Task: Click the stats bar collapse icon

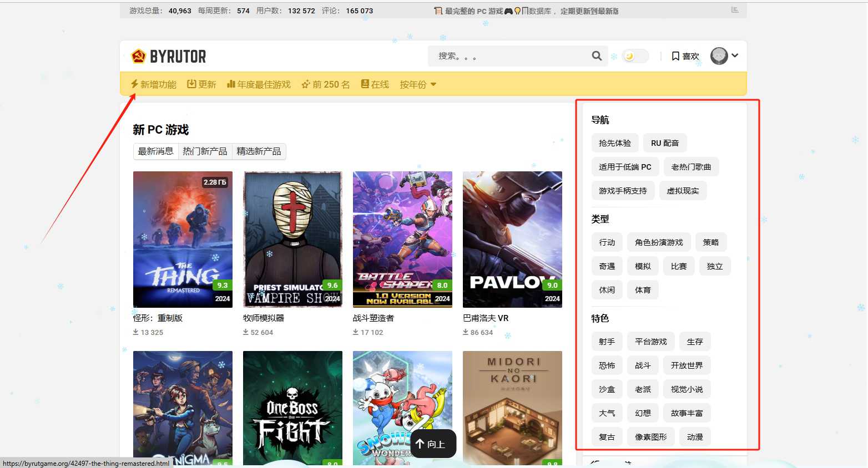Action: (735, 10)
